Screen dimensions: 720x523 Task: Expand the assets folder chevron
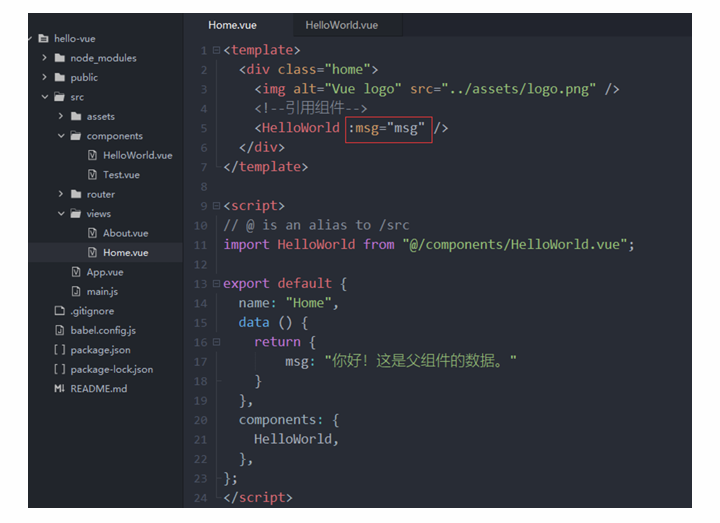pos(61,117)
